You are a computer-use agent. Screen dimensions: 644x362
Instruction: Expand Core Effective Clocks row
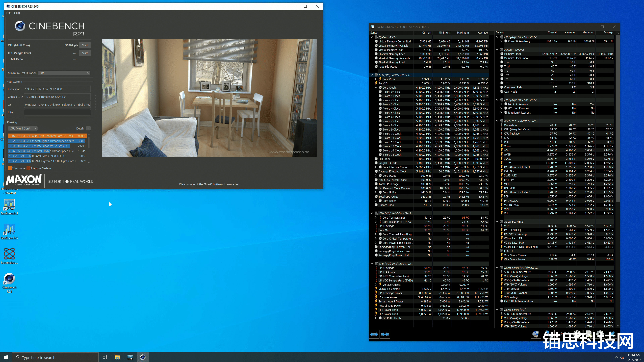coord(376,167)
